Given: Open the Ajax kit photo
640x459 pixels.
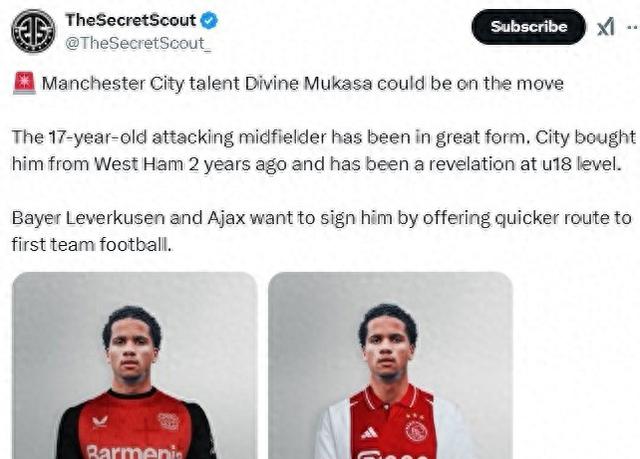Looking at the screenshot, I should pos(390,366).
